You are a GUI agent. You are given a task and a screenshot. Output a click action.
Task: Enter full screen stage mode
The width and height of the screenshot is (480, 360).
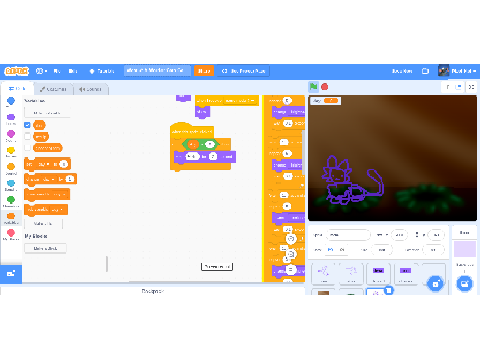click(471, 87)
